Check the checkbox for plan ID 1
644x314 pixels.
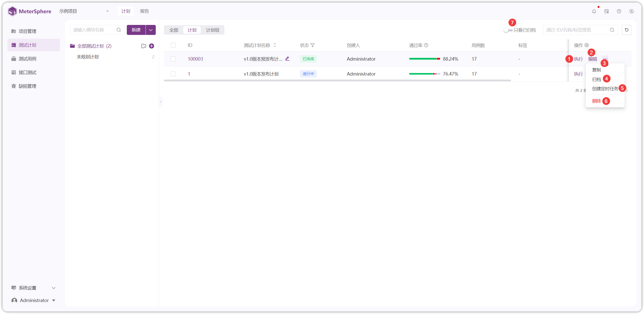(x=173, y=74)
